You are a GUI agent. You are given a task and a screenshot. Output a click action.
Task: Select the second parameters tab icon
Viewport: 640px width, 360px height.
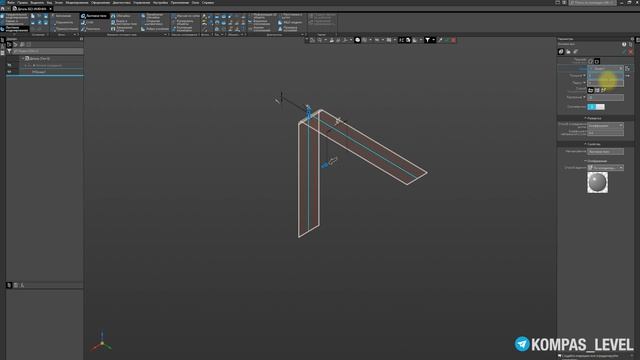(x=568, y=51)
